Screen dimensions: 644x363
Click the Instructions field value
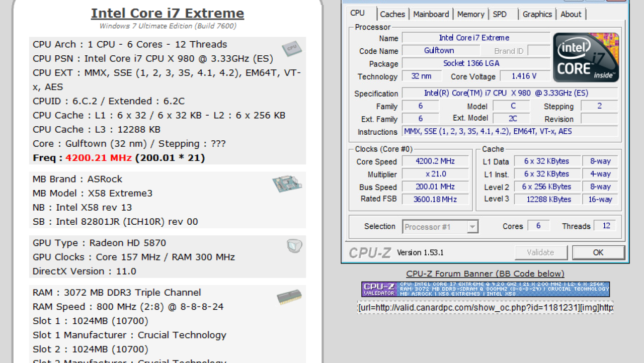click(x=510, y=131)
